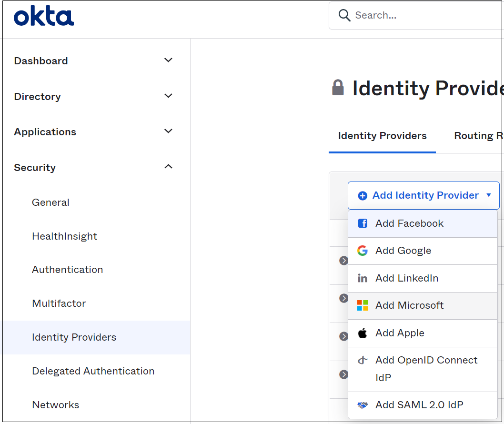
Task: Click the Microsoft logo icon
Action: [x=362, y=305]
